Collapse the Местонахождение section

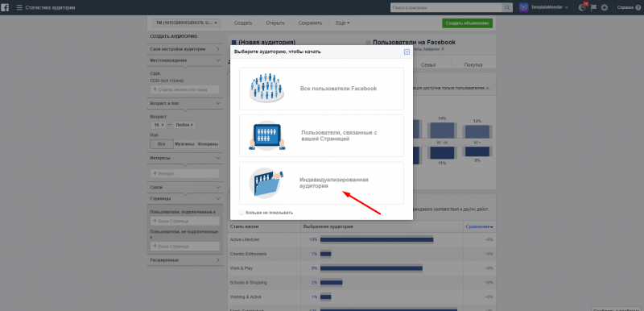point(185,60)
